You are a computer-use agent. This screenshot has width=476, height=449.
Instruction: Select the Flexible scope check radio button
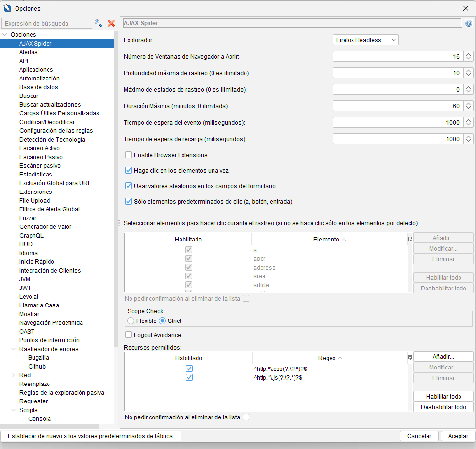pos(131,321)
